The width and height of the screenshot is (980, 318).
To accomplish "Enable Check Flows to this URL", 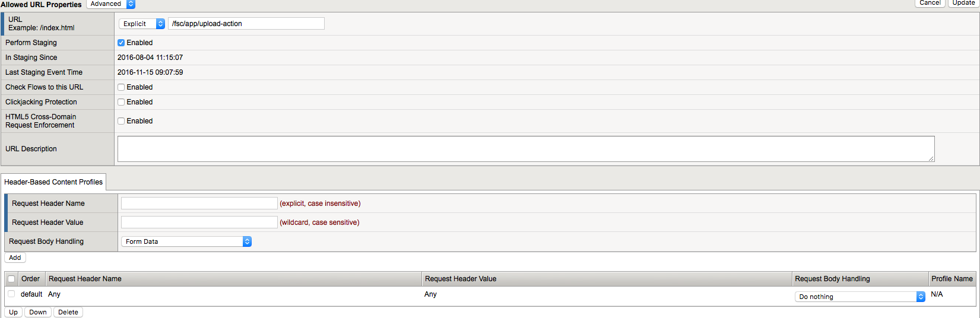I will click(x=121, y=87).
